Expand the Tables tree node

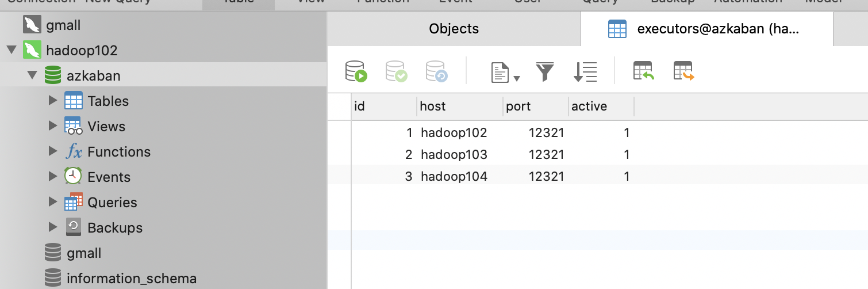(x=53, y=101)
